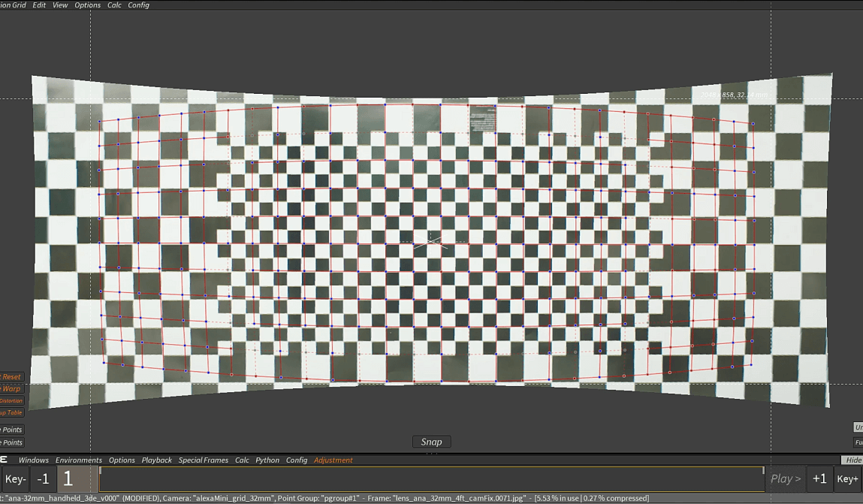Step back one frame with -1
The image size is (863, 504).
(x=43, y=479)
